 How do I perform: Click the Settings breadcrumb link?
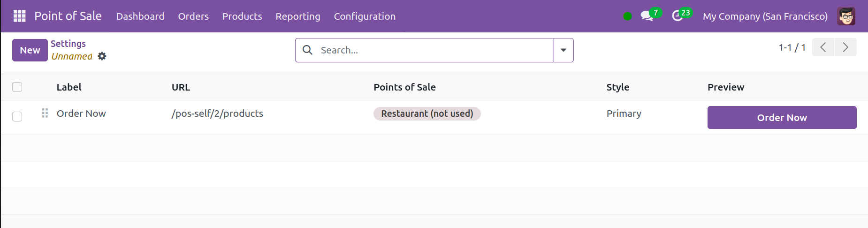coord(68,44)
